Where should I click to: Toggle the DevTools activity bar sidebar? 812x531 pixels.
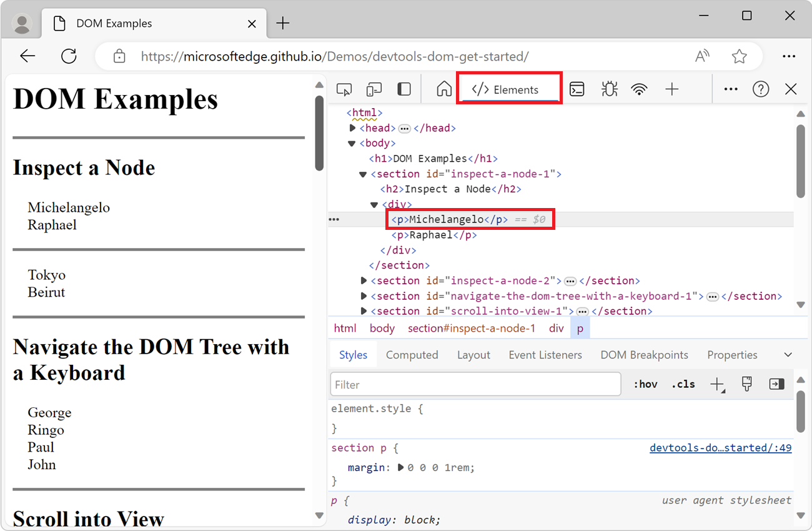click(x=404, y=89)
